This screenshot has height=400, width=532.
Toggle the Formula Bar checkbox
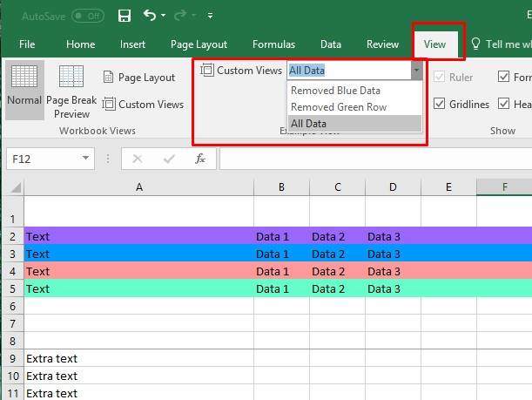pos(504,78)
